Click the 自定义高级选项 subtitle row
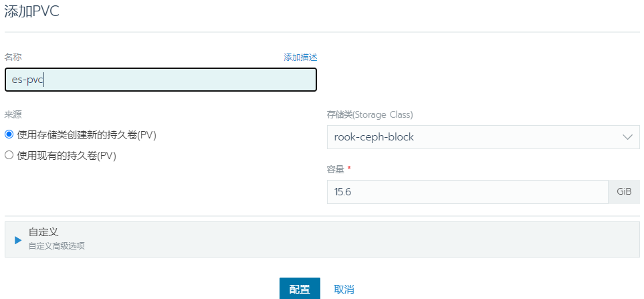Viewport: 644px width, 299px height. (x=56, y=246)
